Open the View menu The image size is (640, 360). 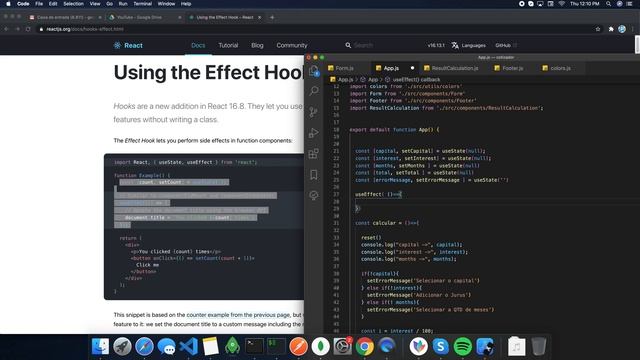point(95,4)
